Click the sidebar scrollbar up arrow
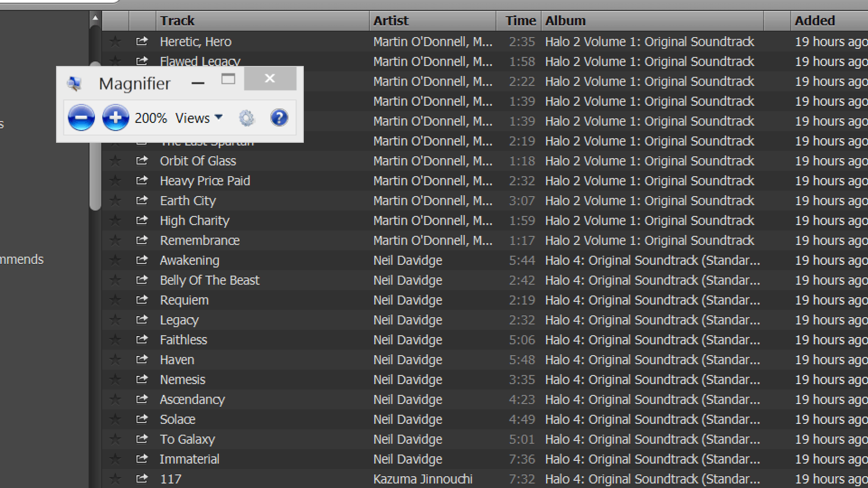 coord(95,19)
